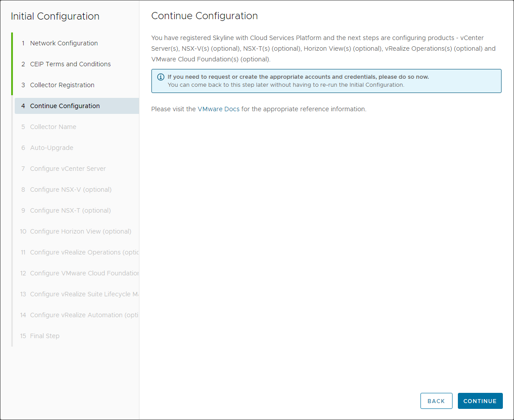
Task: Select step 5 Collector Name
Action: point(77,127)
